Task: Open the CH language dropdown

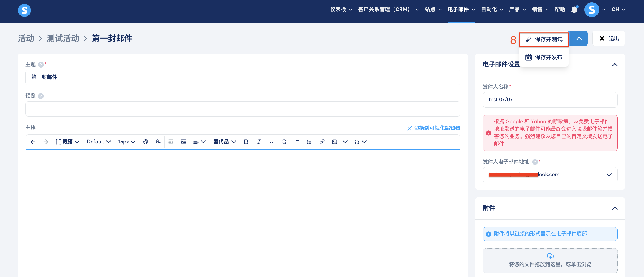Action: click(x=618, y=9)
